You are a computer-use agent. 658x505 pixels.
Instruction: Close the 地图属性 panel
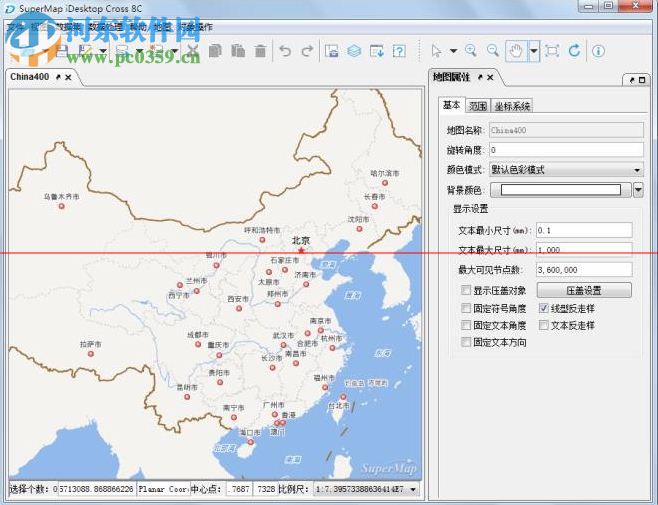(490, 77)
